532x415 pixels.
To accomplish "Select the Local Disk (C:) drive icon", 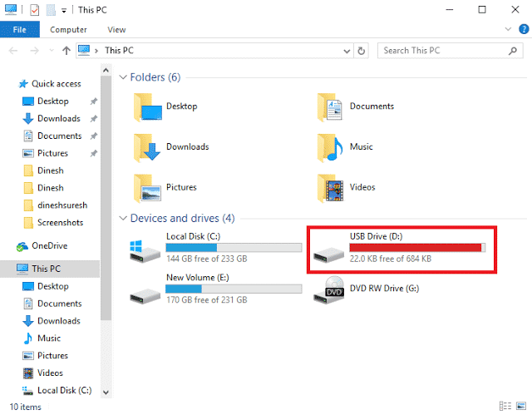I will tap(145, 251).
